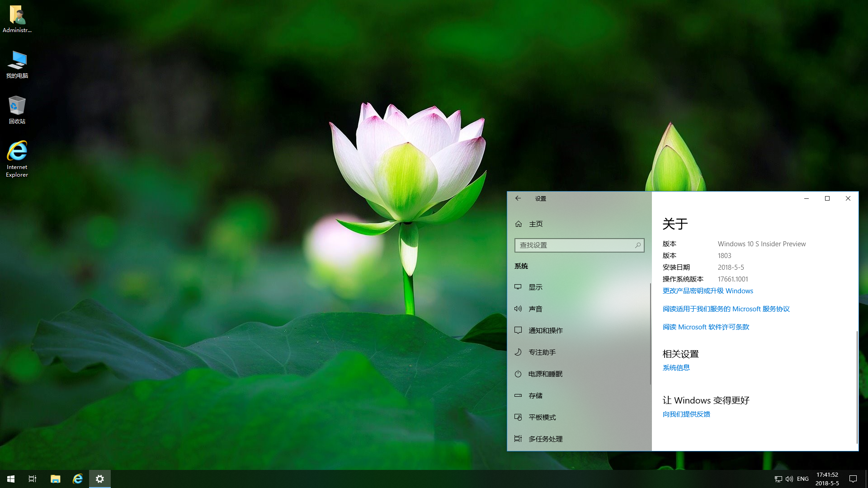The image size is (868, 488).
Task: Open the volume tray icon
Action: click(789, 479)
